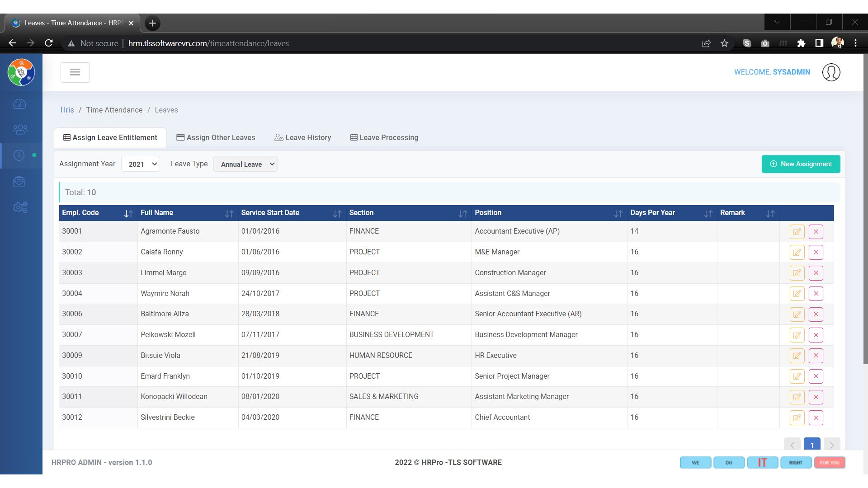This screenshot has width=868, height=488.
Task: Click the briefcase sidebar icon
Action: click(x=19, y=182)
